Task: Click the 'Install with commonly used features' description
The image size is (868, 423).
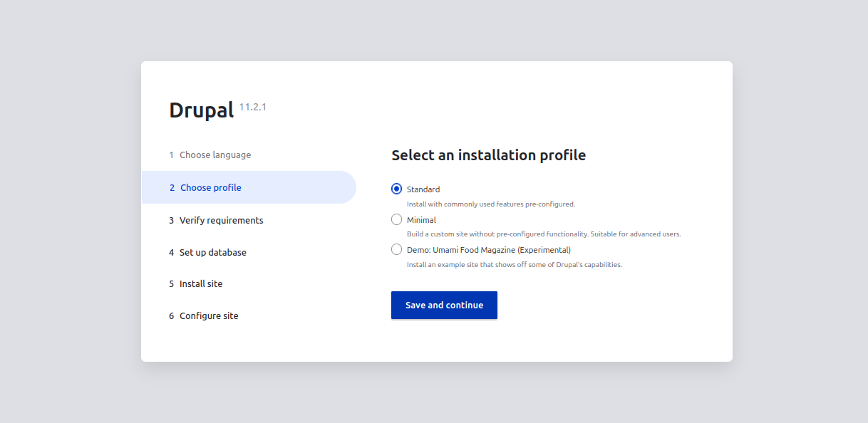Action: pyautogui.click(x=491, y=204)
